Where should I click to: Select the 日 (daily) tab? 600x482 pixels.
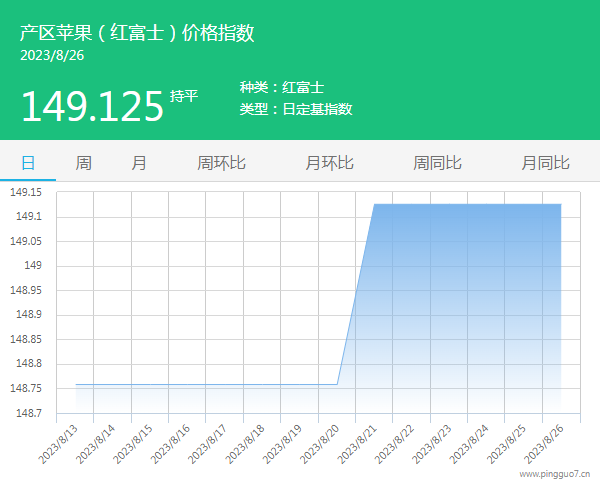click(28, 162)
